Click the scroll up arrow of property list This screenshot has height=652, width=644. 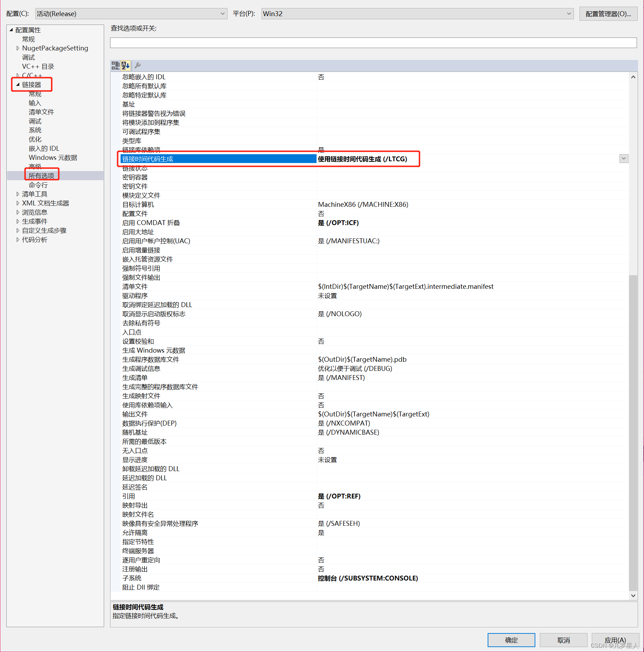(633, 77)
